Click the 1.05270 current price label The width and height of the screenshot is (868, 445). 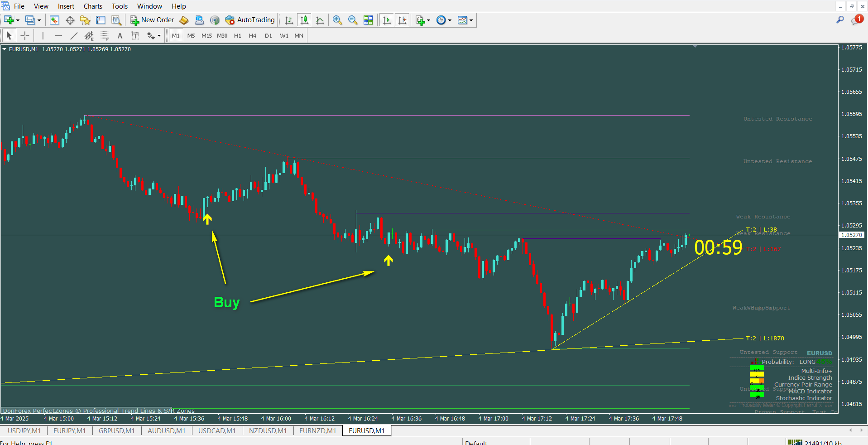[851, 235]
